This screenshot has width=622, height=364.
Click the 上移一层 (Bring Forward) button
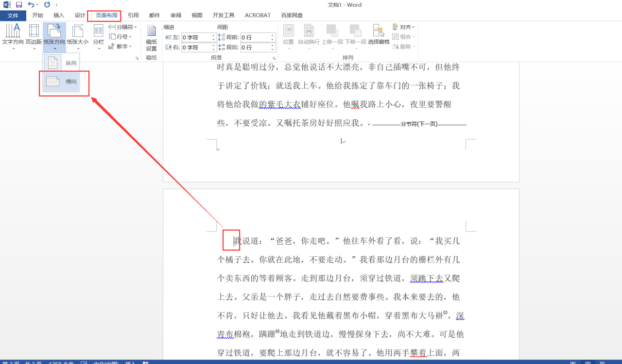[332, 37]
